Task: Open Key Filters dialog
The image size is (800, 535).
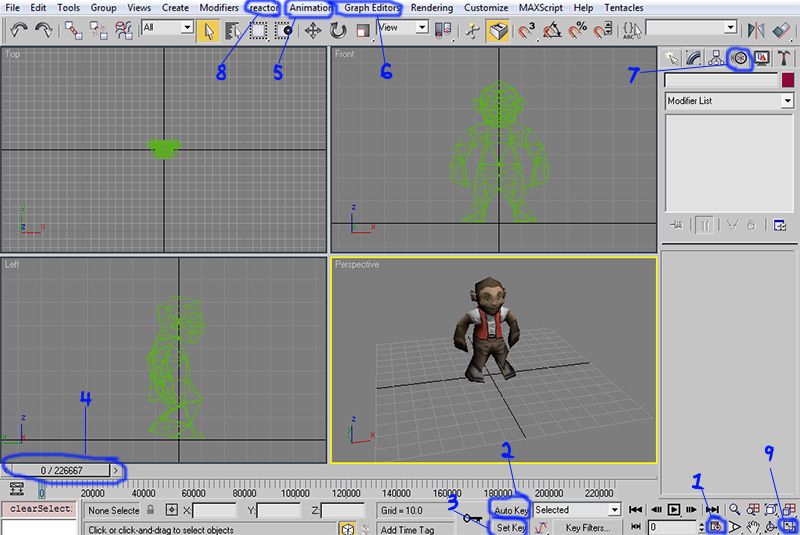Action: 587,527
